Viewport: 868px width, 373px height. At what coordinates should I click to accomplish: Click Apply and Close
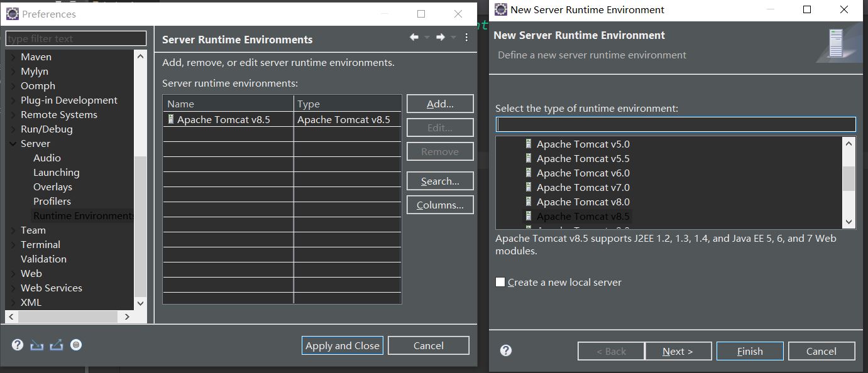343,346
